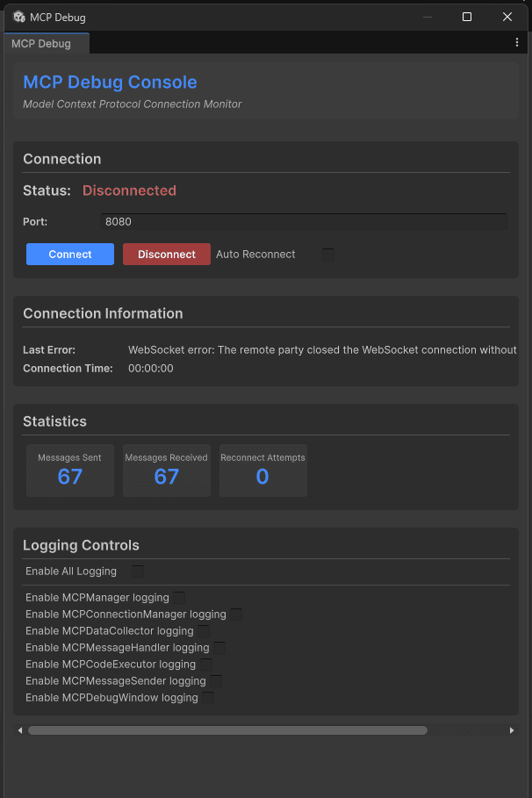Toggle MCPDataCollector logging checkbox
This screenshot has width=532, height=798.
203,631
